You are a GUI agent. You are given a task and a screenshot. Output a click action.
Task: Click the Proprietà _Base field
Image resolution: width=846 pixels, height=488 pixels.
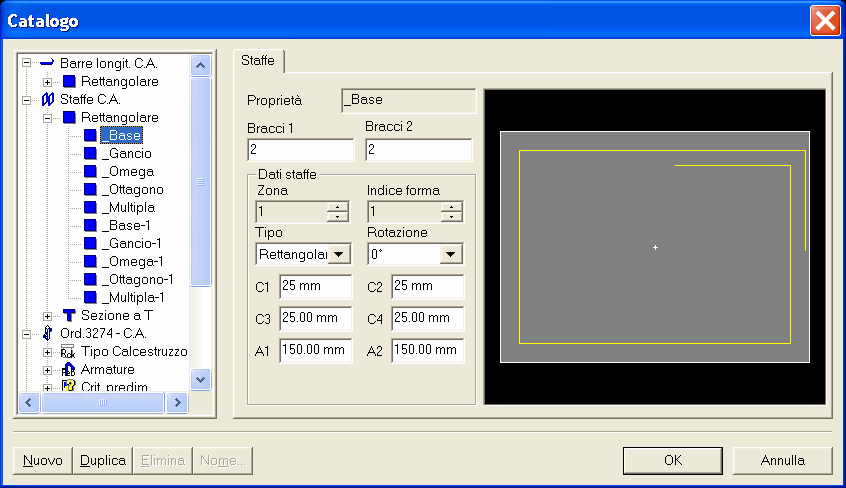coord(408,100)
